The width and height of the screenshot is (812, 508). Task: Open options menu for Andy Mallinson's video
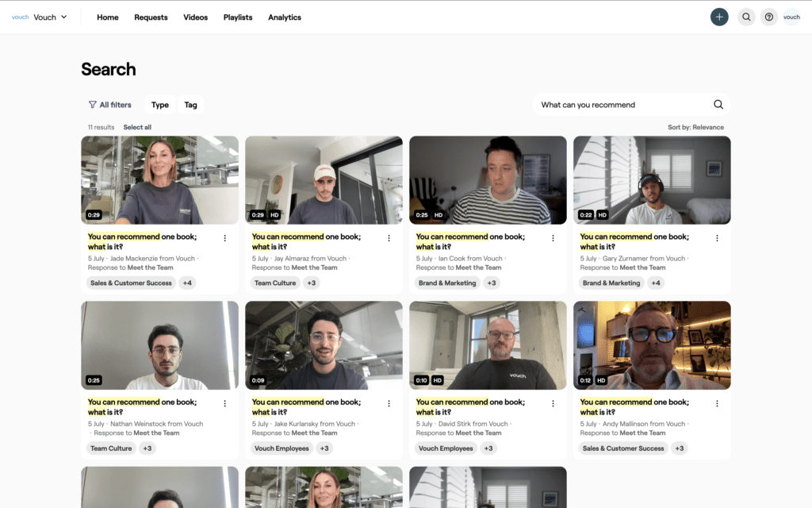tap(717, 403)
